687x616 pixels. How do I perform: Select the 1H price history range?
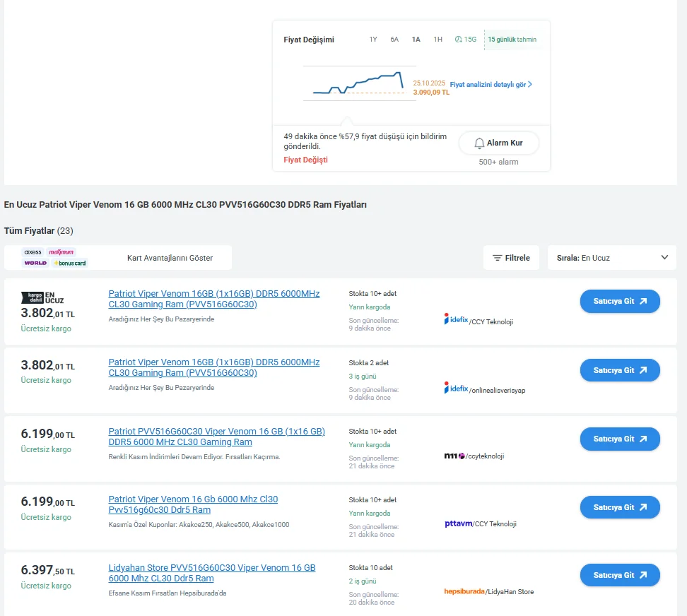(438, 40)
